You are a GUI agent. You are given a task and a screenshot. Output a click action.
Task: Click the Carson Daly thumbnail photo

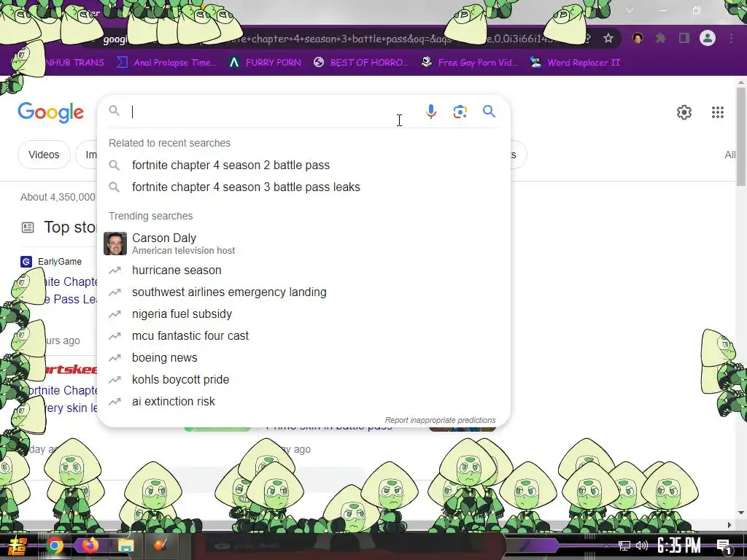point(115,244)
